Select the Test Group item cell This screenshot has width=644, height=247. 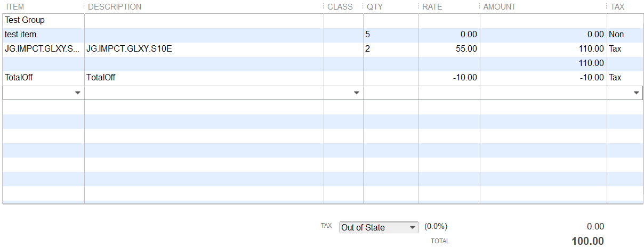pyautogui.click(x=43, y=20)
